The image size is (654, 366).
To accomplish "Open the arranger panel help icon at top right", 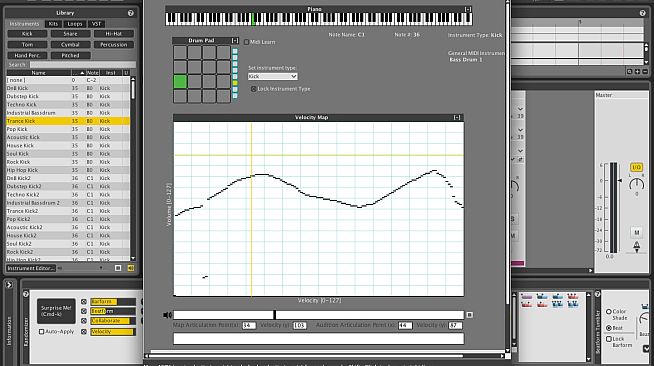I will [642, 13].
